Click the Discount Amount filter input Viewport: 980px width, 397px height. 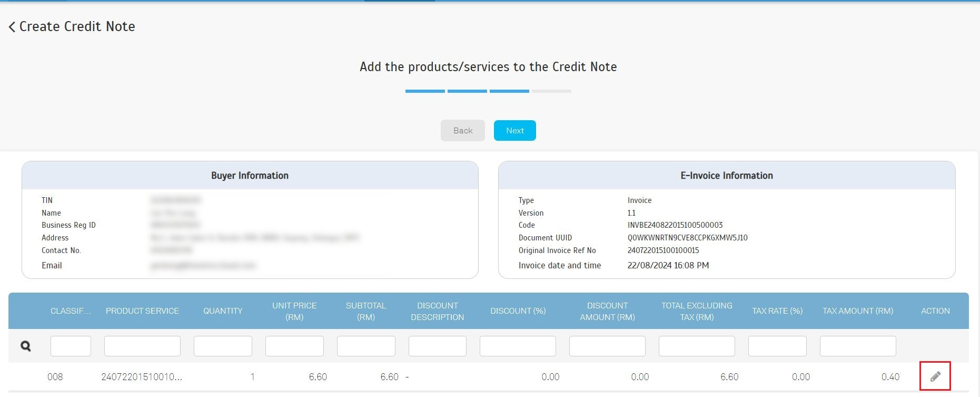pos(607,346)
